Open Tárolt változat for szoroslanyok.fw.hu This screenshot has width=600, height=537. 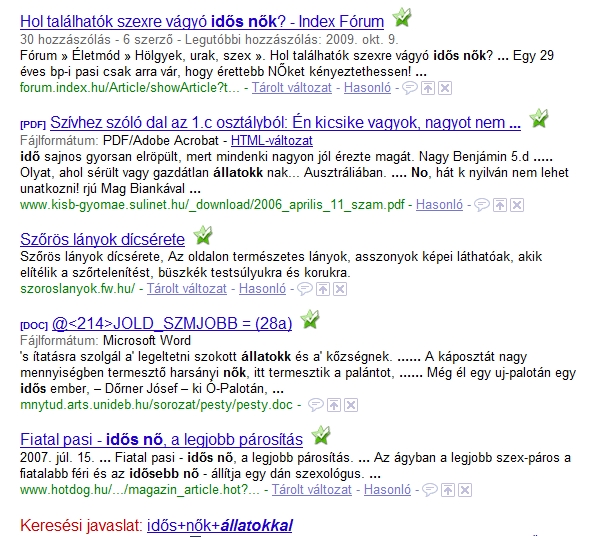(x=187, y=289)
